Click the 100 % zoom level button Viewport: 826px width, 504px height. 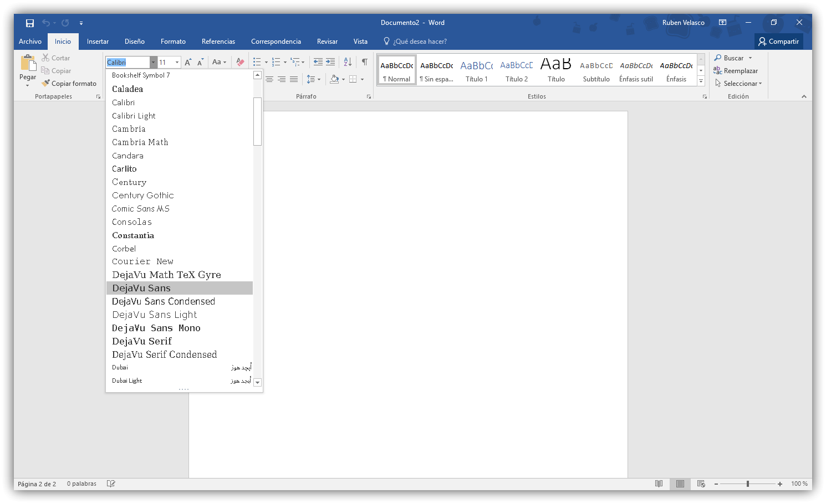(799, 484)
